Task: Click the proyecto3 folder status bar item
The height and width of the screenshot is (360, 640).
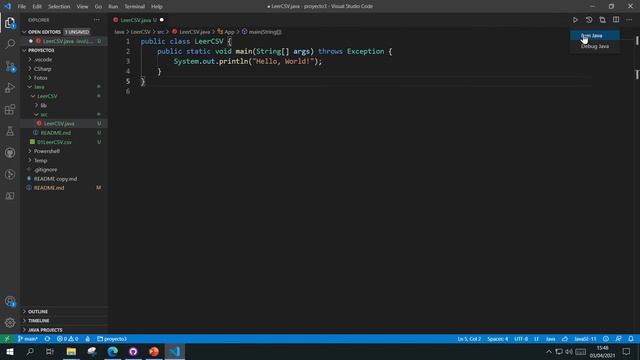Action: click(112, 339)
